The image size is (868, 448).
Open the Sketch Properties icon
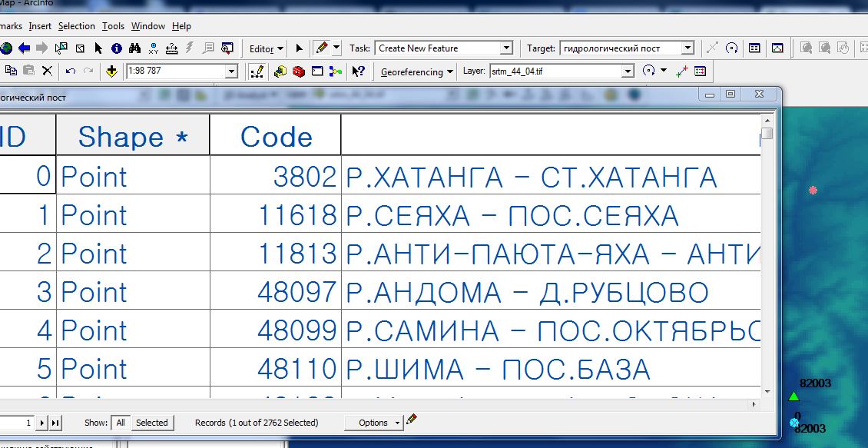[x=778, y=48]
